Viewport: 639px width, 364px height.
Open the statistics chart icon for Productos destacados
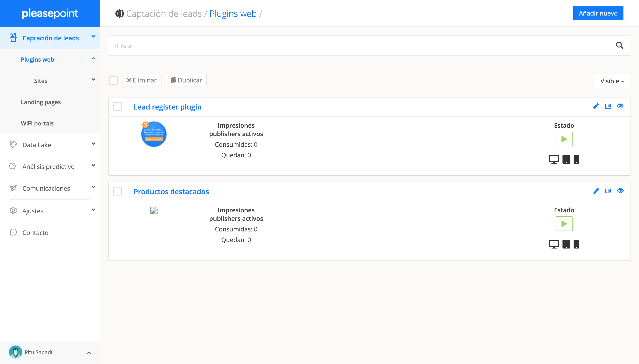tap(608, 191)
